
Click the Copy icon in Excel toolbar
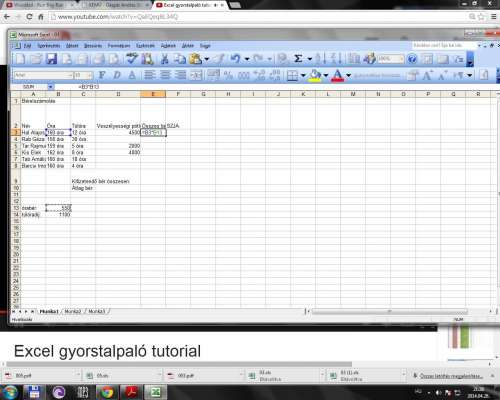[180, 59]
